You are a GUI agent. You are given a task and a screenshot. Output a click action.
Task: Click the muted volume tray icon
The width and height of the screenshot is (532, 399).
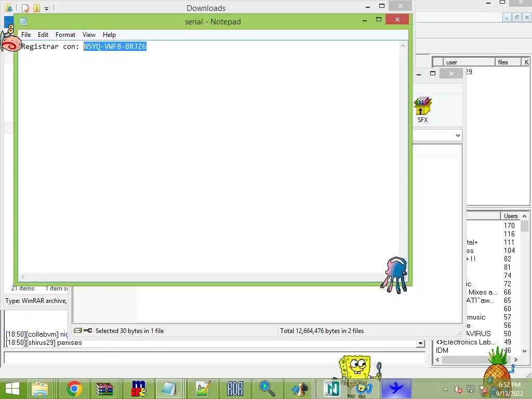458,389
